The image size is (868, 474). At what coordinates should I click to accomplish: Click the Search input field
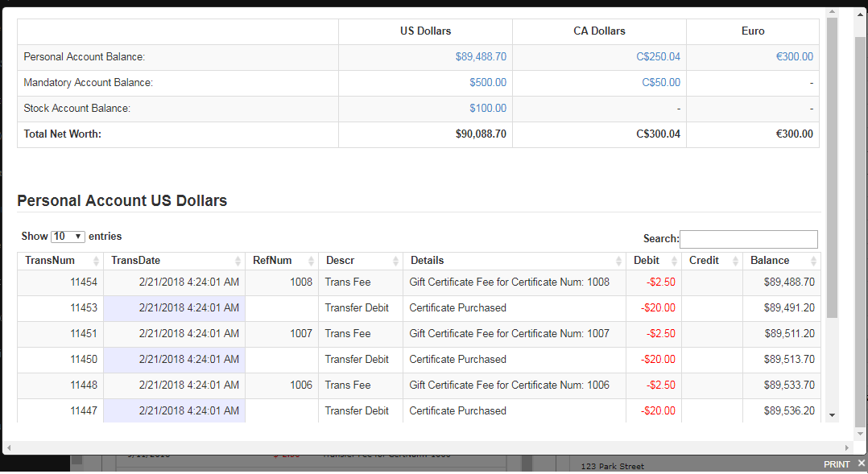tap(749, 239)
